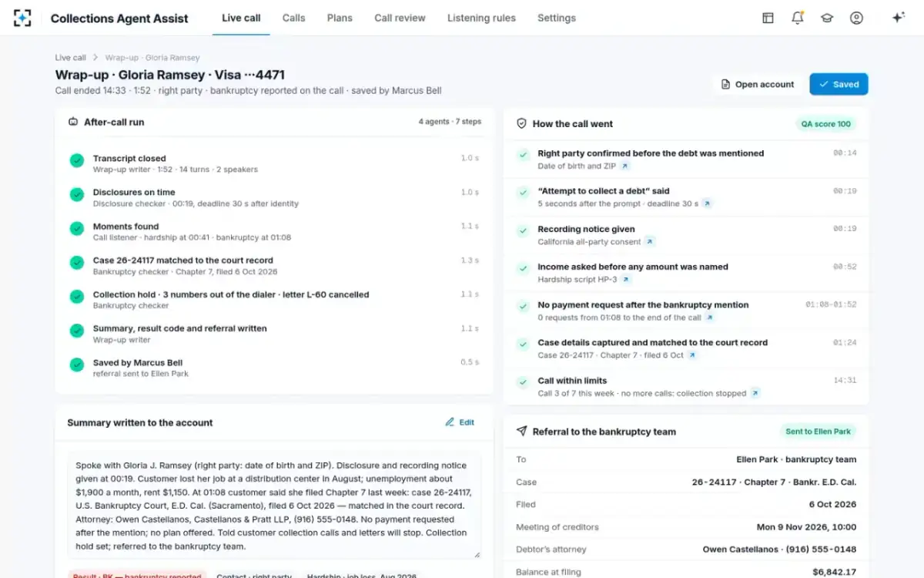Click the shield icon beside How the call went

[521, 123]
